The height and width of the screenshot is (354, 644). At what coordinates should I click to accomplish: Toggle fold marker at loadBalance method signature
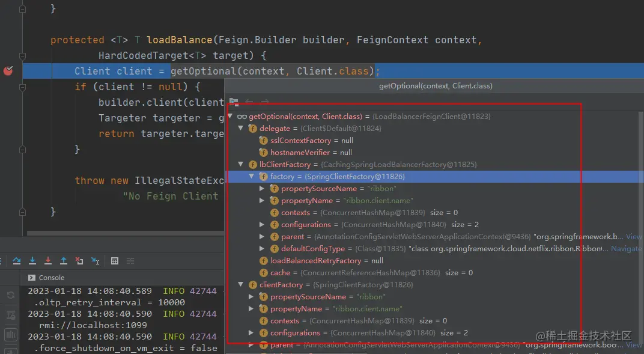[23, 56]
